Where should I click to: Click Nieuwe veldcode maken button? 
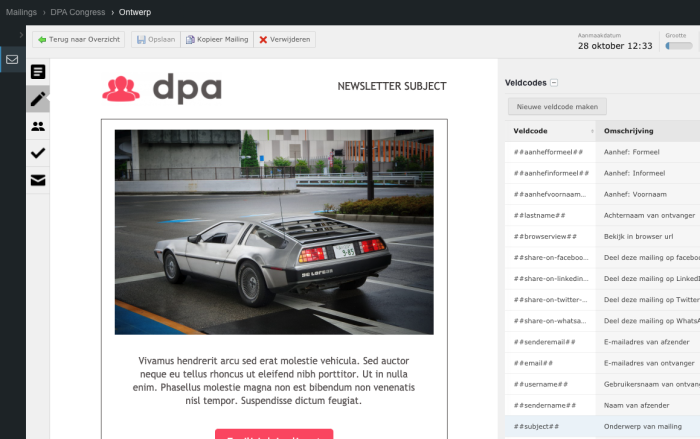557,106
